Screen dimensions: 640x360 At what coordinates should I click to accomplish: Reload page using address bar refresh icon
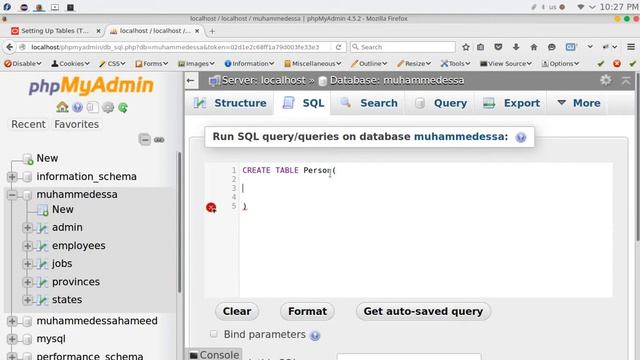pos(338,47)
